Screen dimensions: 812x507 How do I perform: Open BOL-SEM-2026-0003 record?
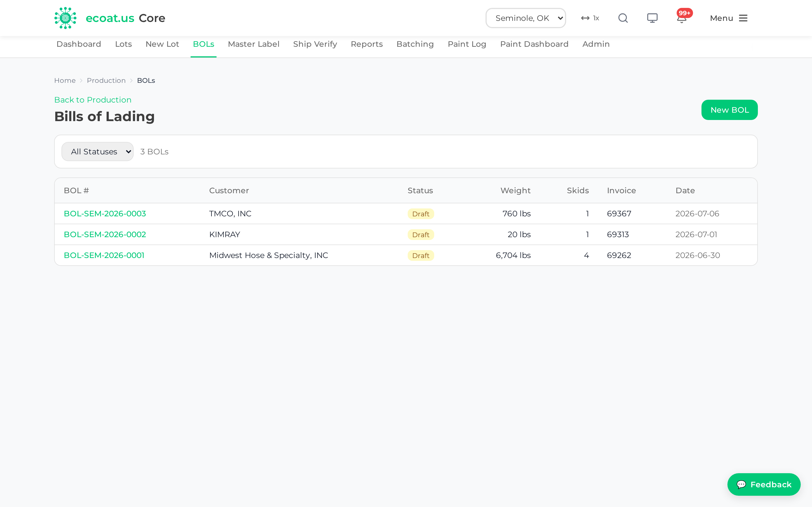click(x=105, y=214)
